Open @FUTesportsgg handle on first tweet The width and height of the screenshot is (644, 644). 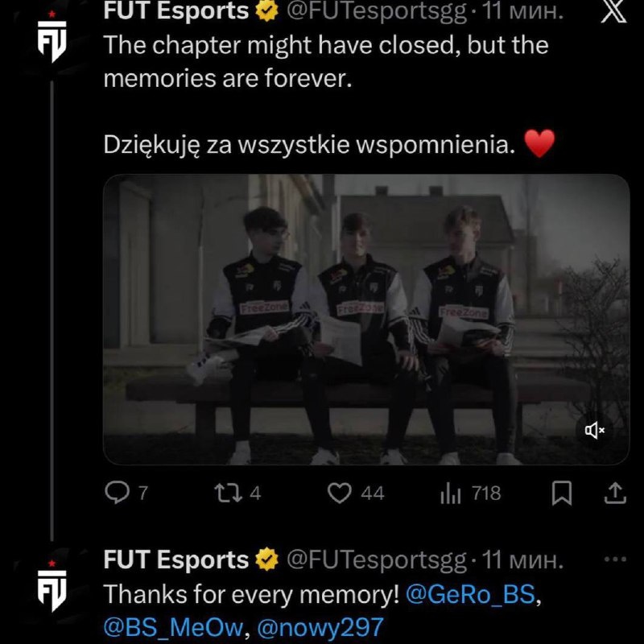(376, 11)
